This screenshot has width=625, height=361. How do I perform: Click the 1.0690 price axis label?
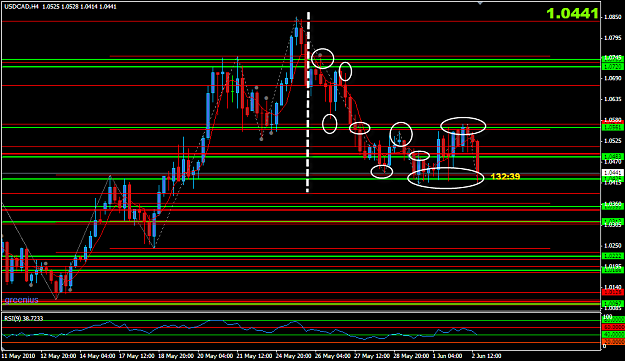click(613, 78)
